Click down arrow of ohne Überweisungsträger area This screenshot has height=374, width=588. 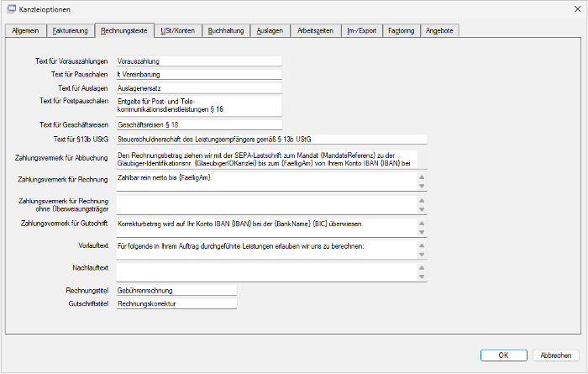(422, 209)
